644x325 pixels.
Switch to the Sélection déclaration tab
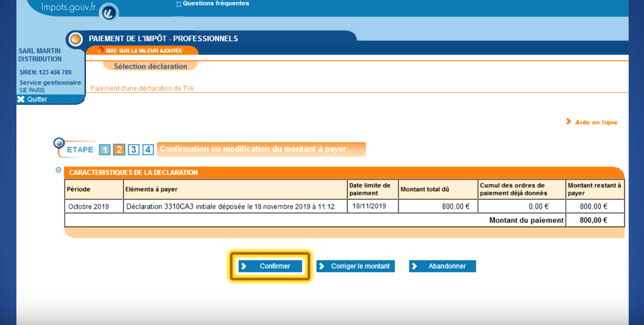(x=150, y=67)
